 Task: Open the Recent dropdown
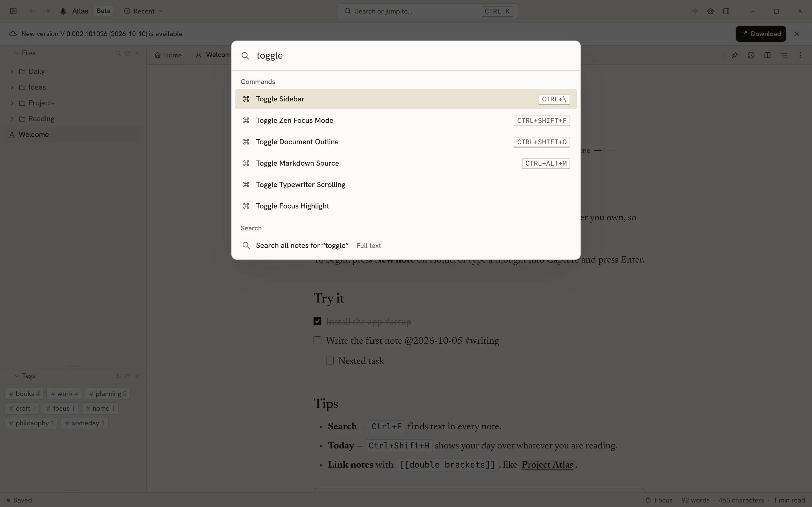coord(144,11)
